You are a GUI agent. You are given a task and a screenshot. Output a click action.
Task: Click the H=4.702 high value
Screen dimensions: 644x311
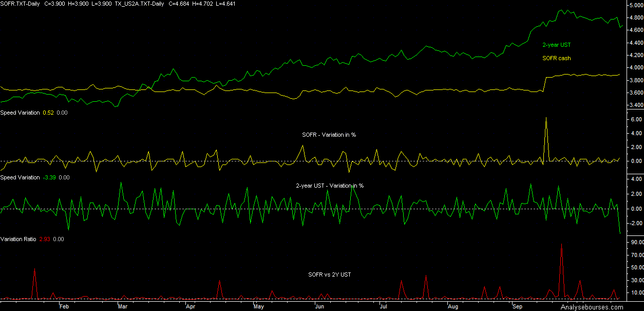pyautogui.click(x=202, y=4)
